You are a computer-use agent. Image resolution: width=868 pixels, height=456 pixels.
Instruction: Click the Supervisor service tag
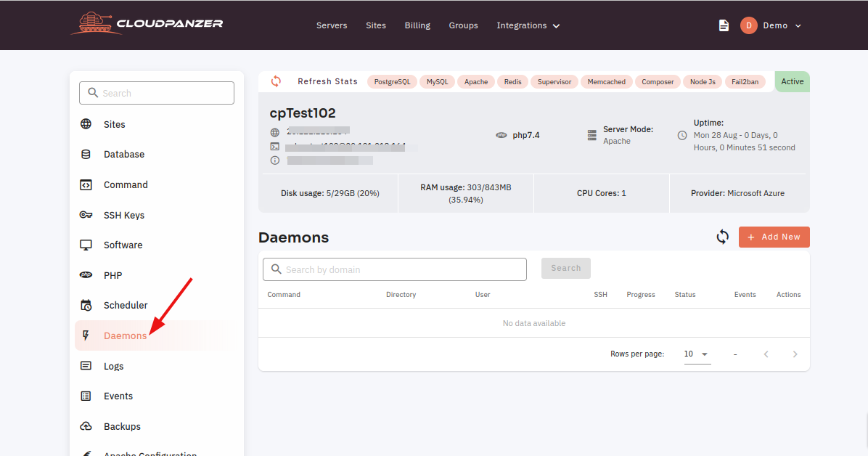554,82
